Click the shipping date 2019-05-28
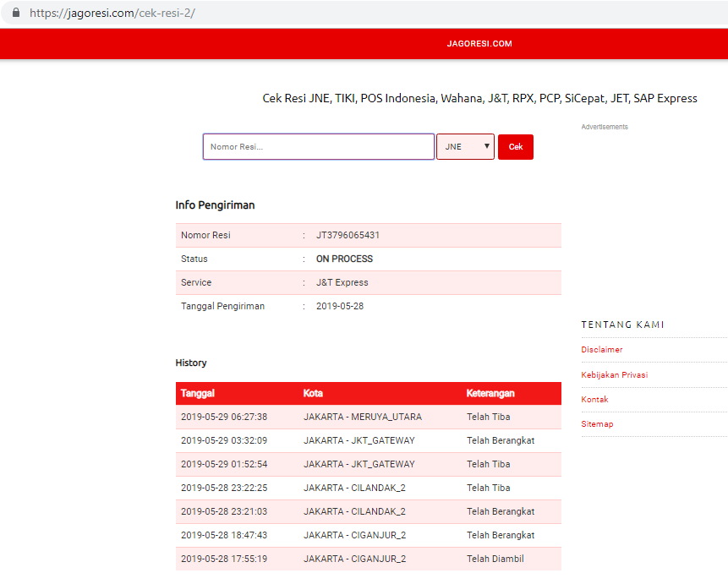The height and width of the screenshot is (584, 728). pos(340,306)
